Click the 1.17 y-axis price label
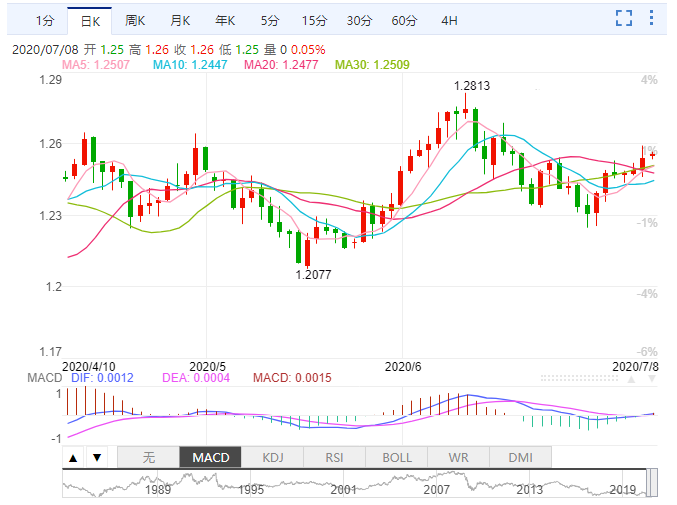 tap(51, 352)
